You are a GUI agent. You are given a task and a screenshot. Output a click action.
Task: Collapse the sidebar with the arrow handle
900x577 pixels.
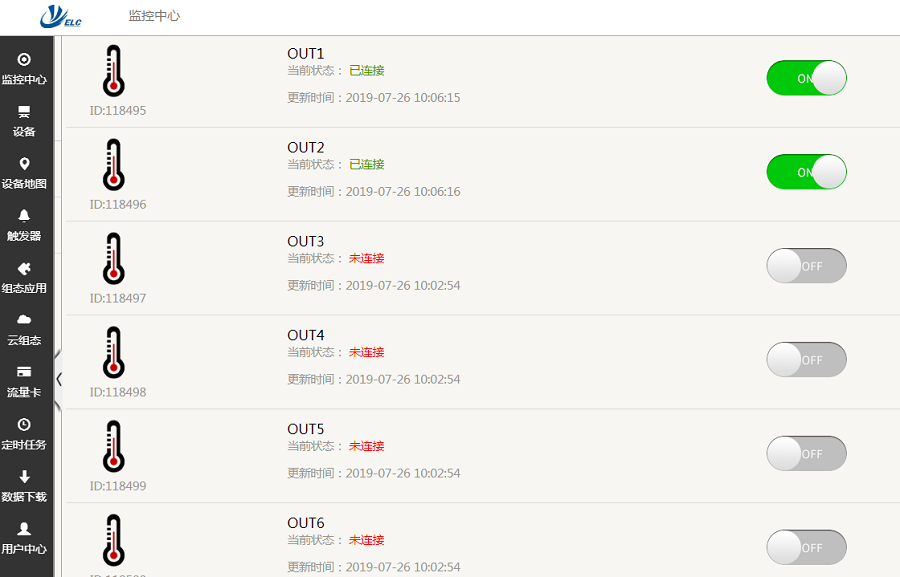[58, 379]
